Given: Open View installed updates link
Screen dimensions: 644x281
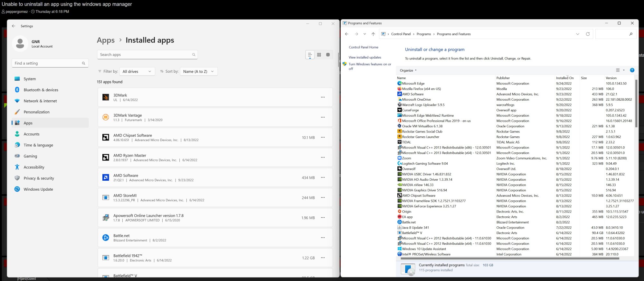Looking at the screenshot, I should (x=365, y=58).
